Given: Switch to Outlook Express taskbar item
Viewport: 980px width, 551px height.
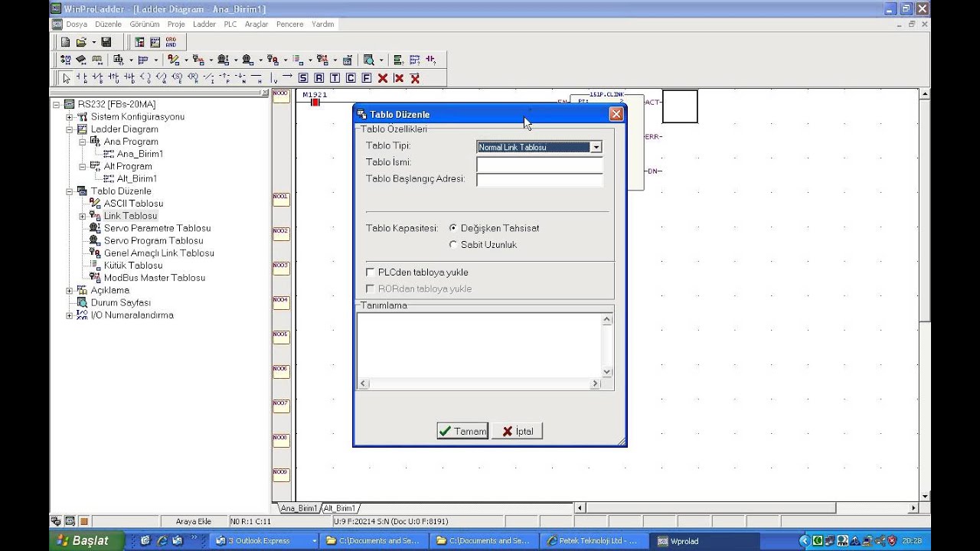Looking at the screenshot, I should point(266,540).
